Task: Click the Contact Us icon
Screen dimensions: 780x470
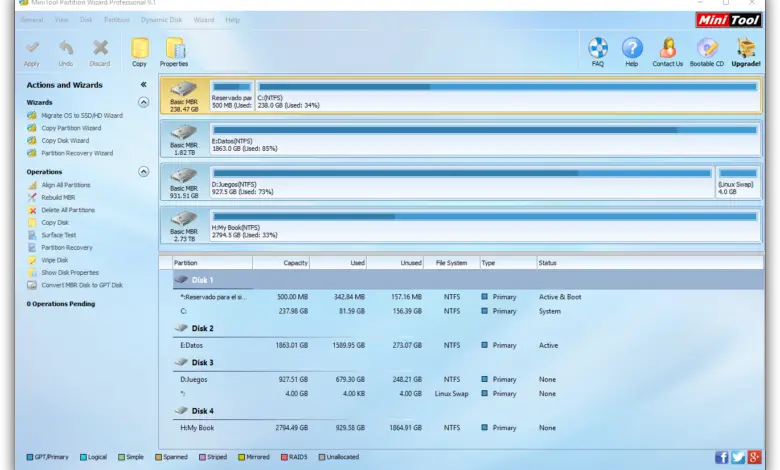Action: [x=668, y=48]
